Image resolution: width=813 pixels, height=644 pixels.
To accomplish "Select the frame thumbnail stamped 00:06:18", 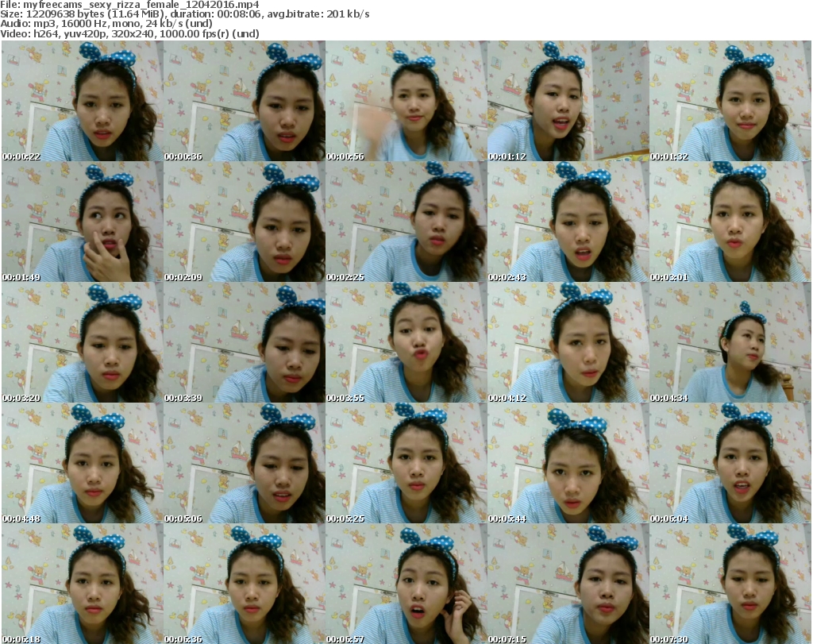I will pos(82,584).
